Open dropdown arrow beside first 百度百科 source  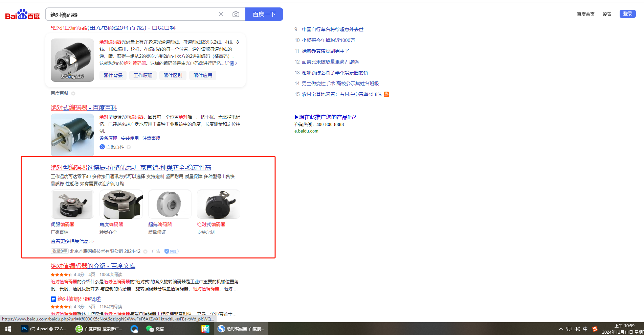(x=73, y=93)
